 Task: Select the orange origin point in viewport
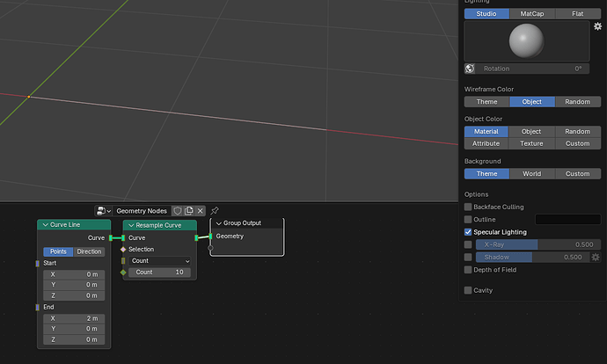click(29, 97)
